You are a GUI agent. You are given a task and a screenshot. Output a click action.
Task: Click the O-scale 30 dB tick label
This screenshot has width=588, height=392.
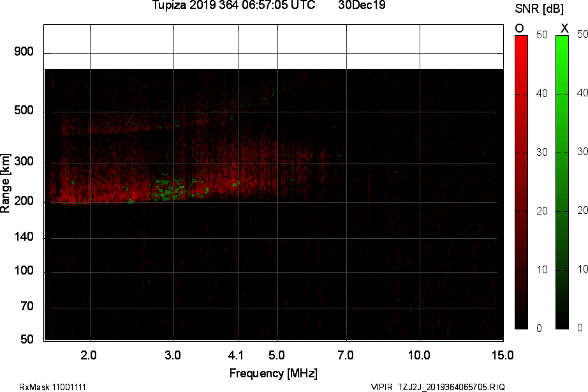[542, 152]
